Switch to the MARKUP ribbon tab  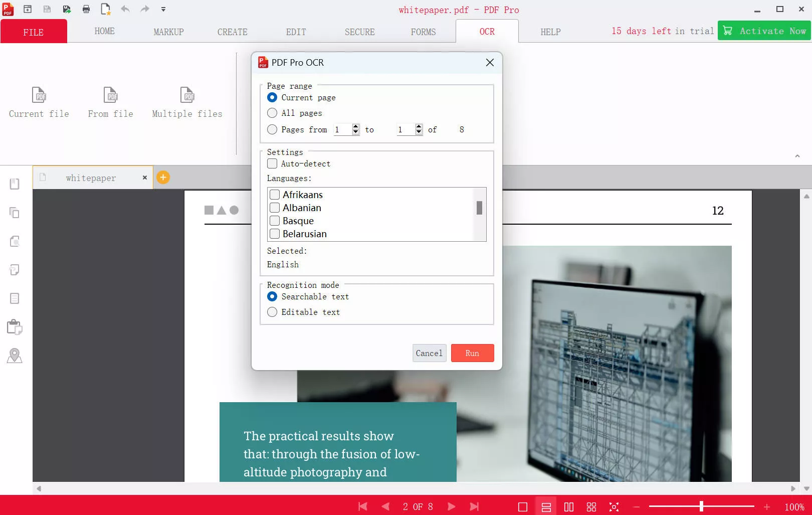(x=168, y=32)
